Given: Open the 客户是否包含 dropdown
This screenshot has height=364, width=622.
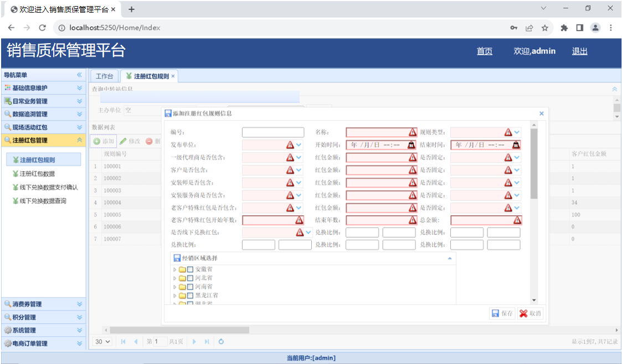Looking at the screenshot, I should pyautogui.click(x=299, y=170).
